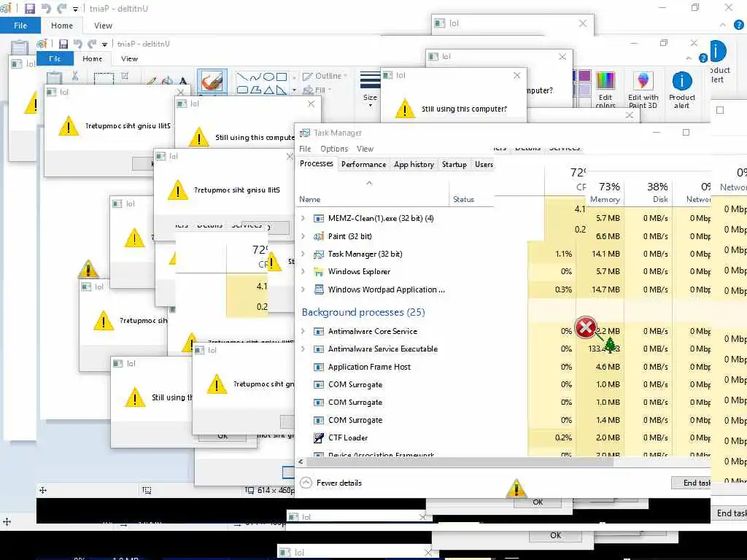Select the Brushes tool in Paint ribbon
This screenshot has height=560, width=747.
click(x=212, y=82)
